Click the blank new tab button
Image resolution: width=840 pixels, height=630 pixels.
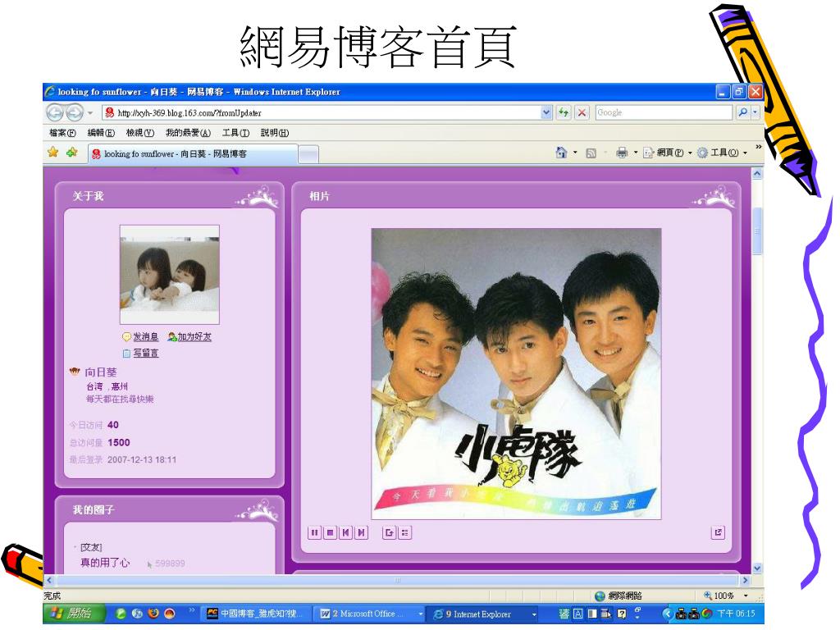(308, 154)
